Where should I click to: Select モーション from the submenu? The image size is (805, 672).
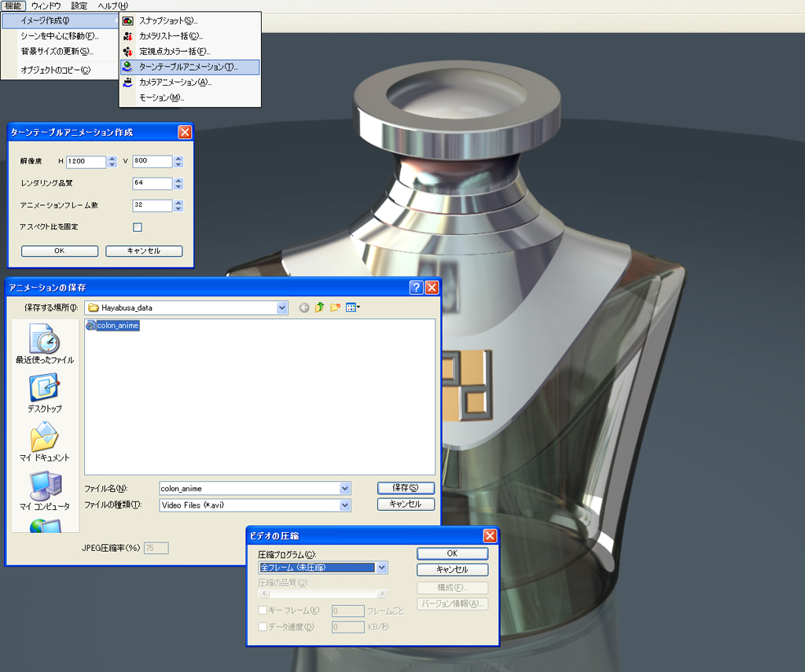(161, 98)
